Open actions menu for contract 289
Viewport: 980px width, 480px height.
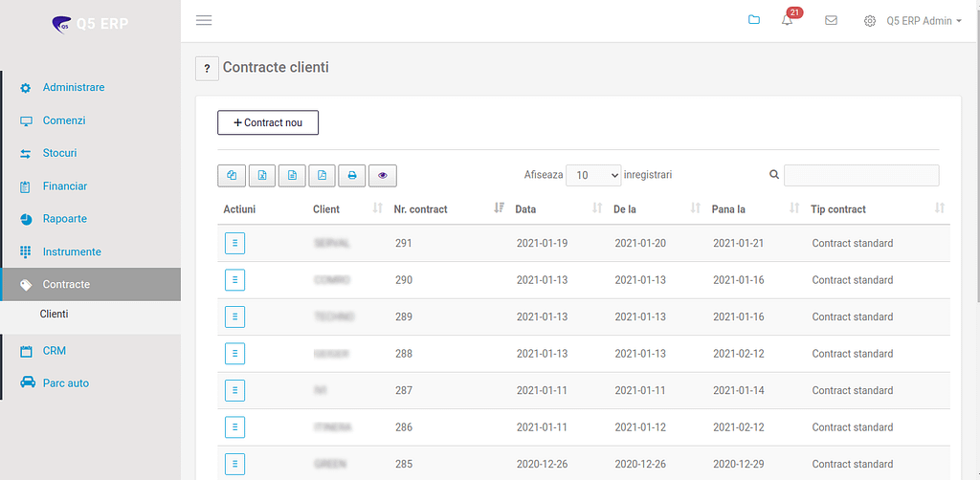click(x=235, y=317)
